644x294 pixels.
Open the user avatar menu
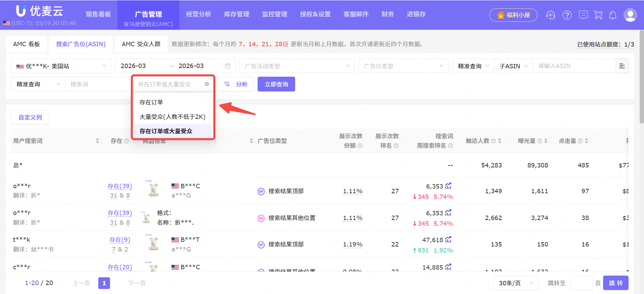[630, 15]
